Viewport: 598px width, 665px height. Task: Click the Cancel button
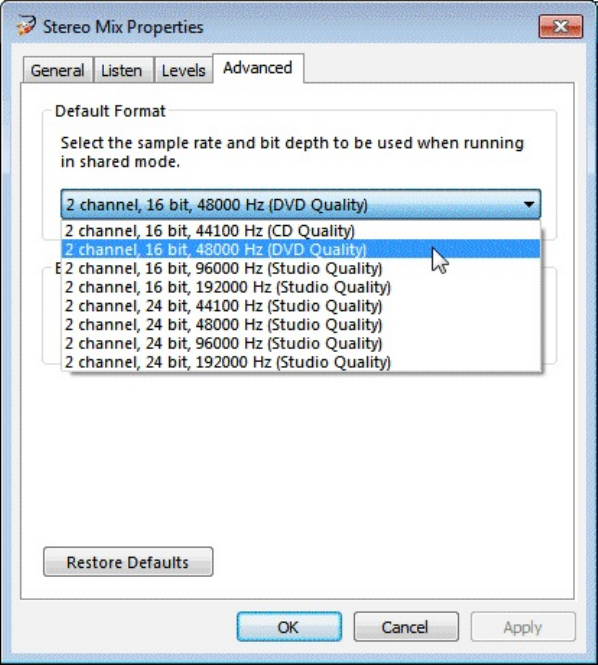[x=406, y=627]
